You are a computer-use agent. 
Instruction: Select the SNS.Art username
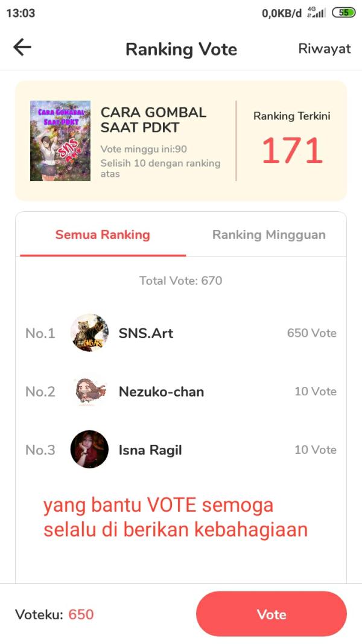146,333
